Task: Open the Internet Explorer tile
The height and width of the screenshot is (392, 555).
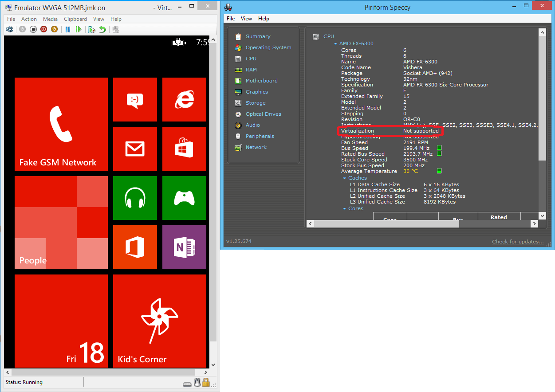Action: (184, 99)
